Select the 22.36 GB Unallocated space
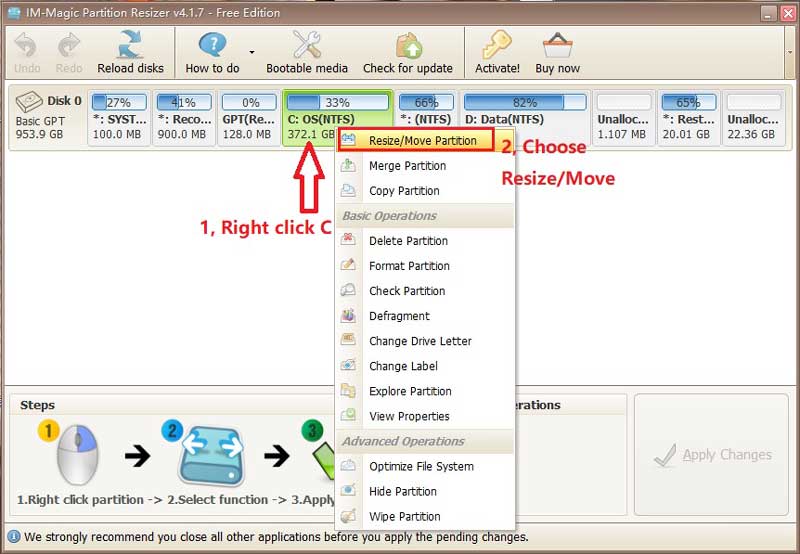Screen dimensions: 800x554 pyautogui.click(x=754, y=117)
